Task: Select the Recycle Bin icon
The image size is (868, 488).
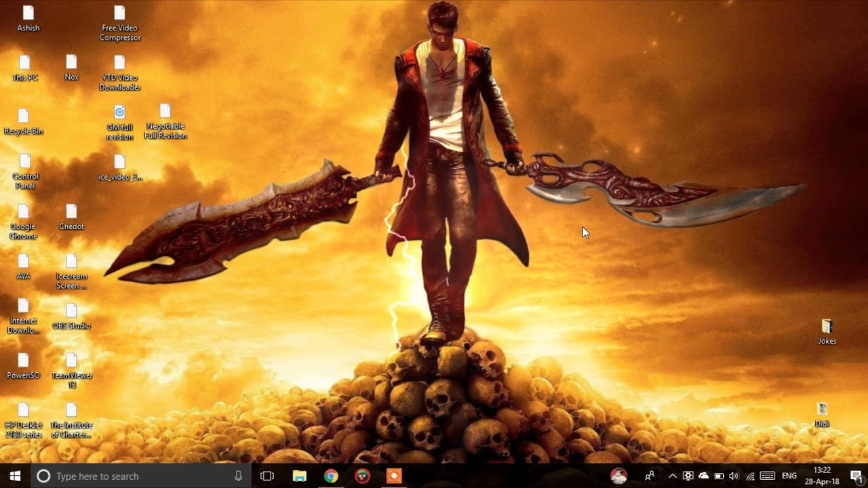Action: pos(24,122)
